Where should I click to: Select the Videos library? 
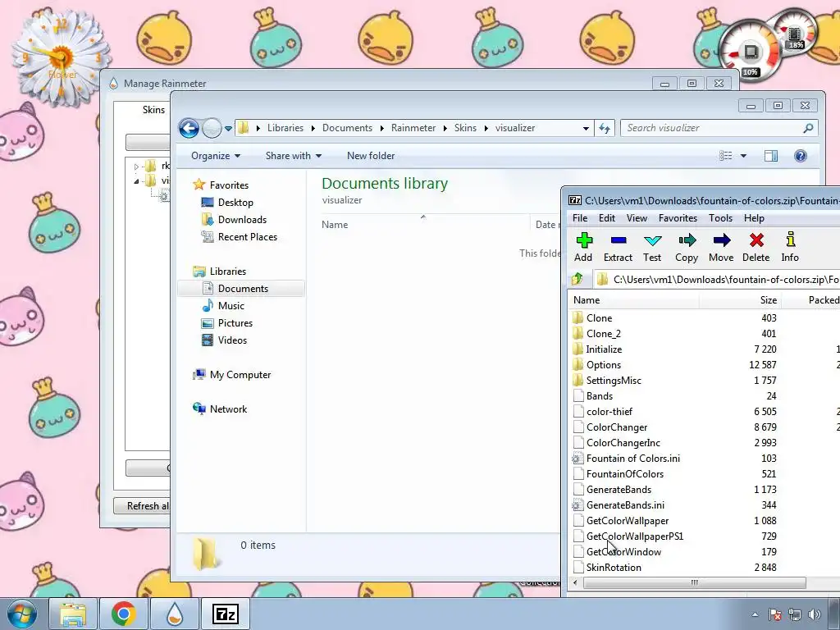[232, 340]
